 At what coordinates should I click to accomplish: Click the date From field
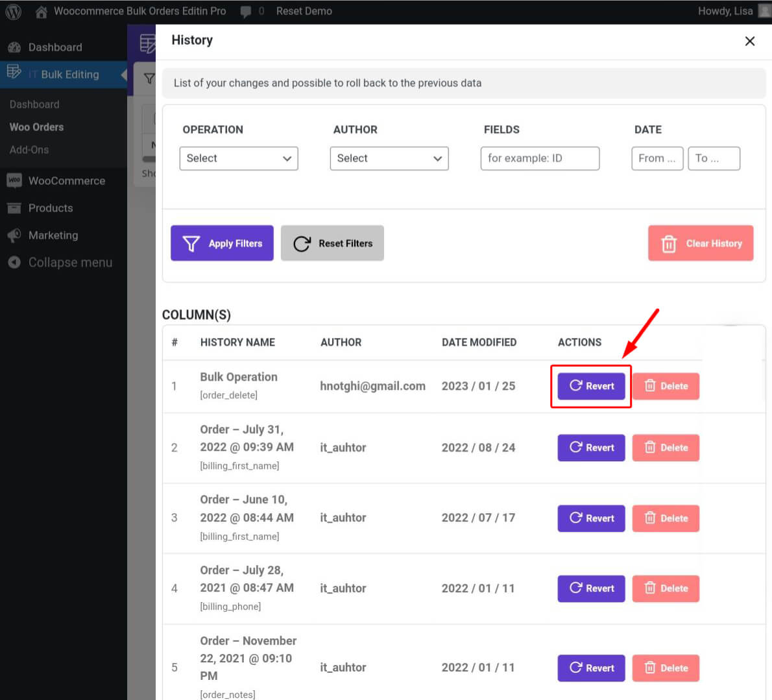tap(657, 158)
